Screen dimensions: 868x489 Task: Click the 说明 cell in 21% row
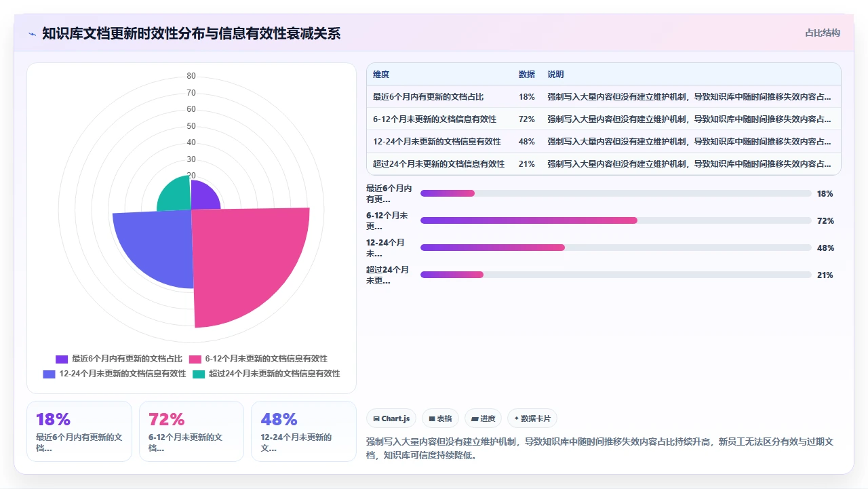click(690, 164)
